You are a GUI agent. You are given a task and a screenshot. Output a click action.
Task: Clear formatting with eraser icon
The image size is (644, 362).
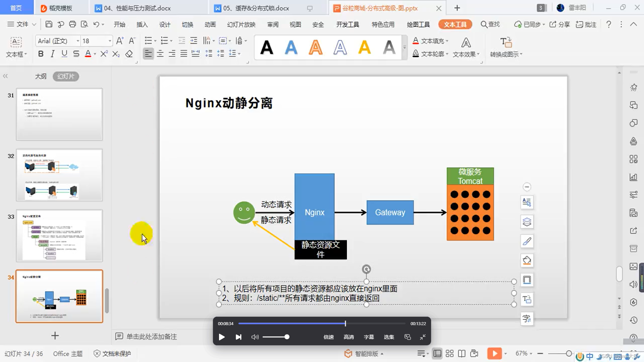(129, 54)
